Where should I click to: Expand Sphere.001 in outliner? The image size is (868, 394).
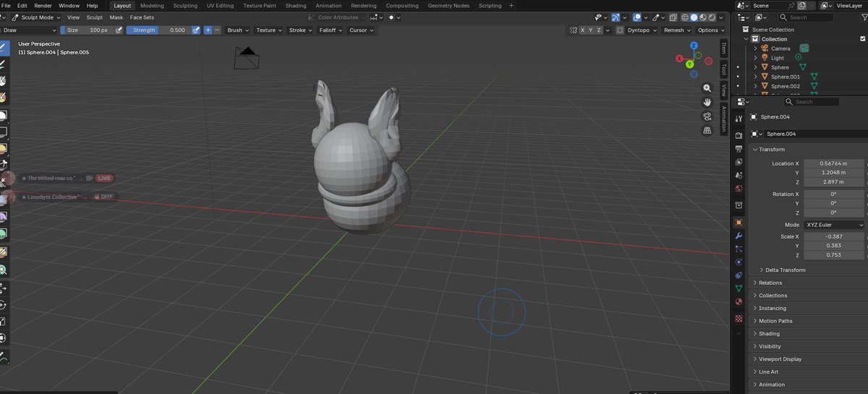pos(755,77)
